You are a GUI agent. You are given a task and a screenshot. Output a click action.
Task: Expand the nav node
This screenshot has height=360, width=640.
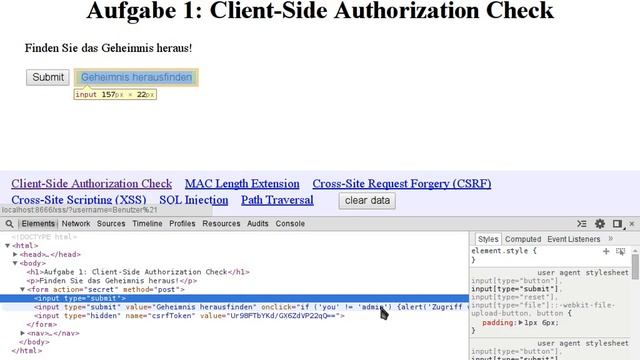[22, 333]
